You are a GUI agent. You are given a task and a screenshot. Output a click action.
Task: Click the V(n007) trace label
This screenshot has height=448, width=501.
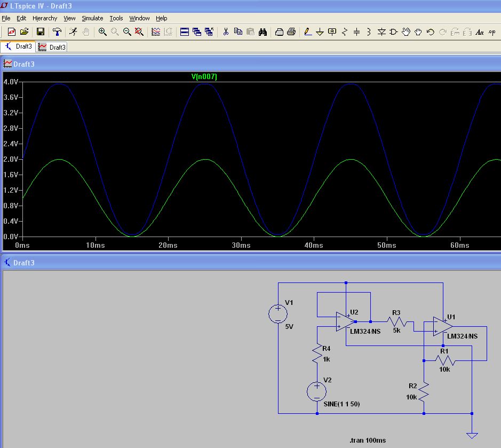click(x=204, y=77)
